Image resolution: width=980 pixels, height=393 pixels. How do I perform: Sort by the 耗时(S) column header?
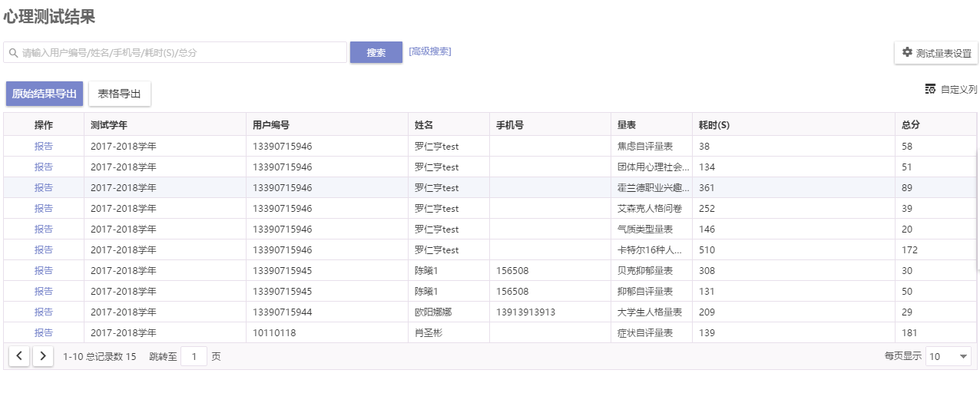(713, 125)
